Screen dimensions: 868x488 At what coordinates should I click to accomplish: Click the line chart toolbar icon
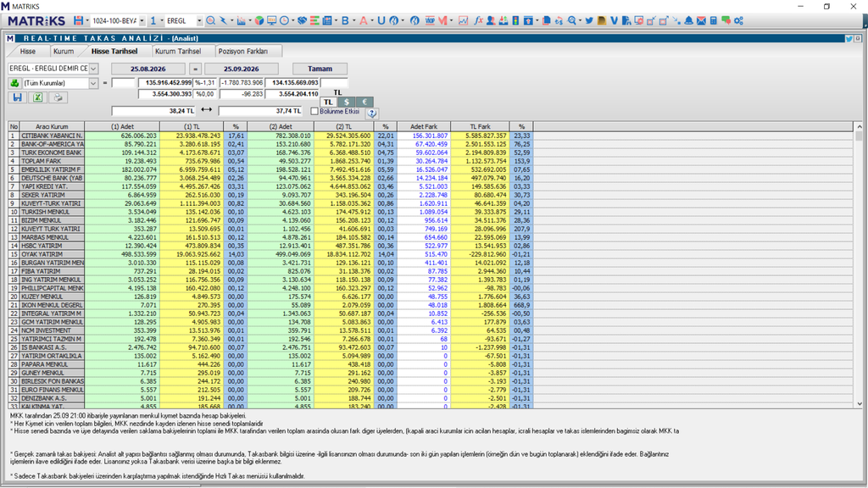(x=464, y=20)
